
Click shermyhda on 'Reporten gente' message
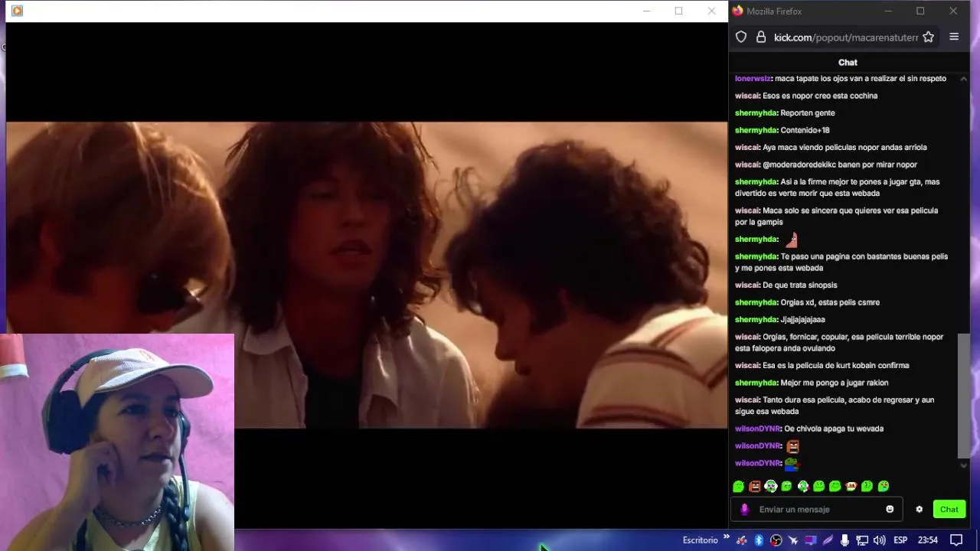[756, 112]
